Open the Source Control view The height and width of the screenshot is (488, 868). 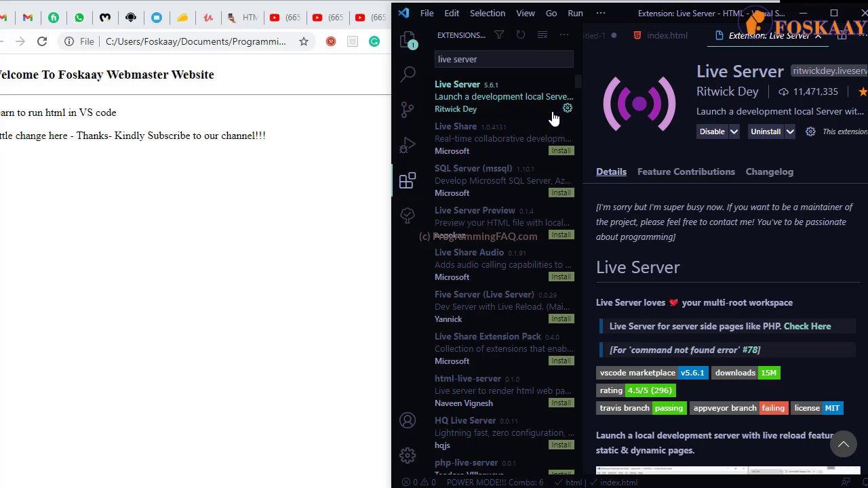pos(408,109)
